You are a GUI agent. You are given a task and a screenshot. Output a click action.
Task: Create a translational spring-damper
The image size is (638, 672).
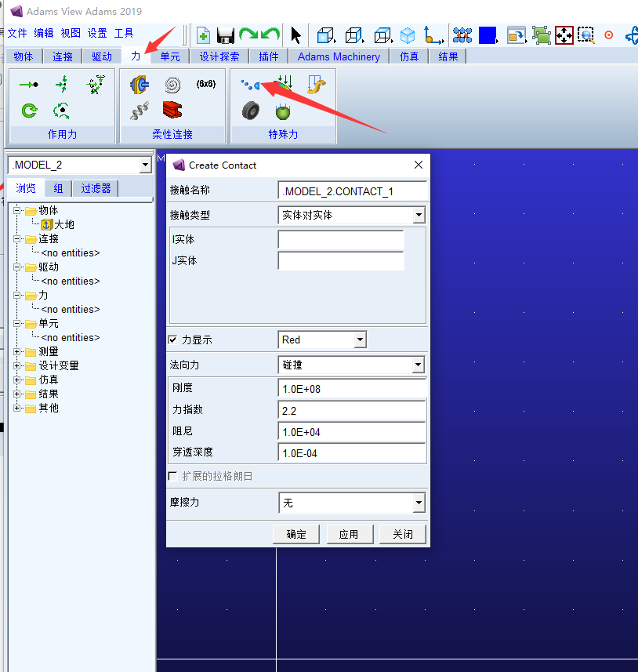140,111
